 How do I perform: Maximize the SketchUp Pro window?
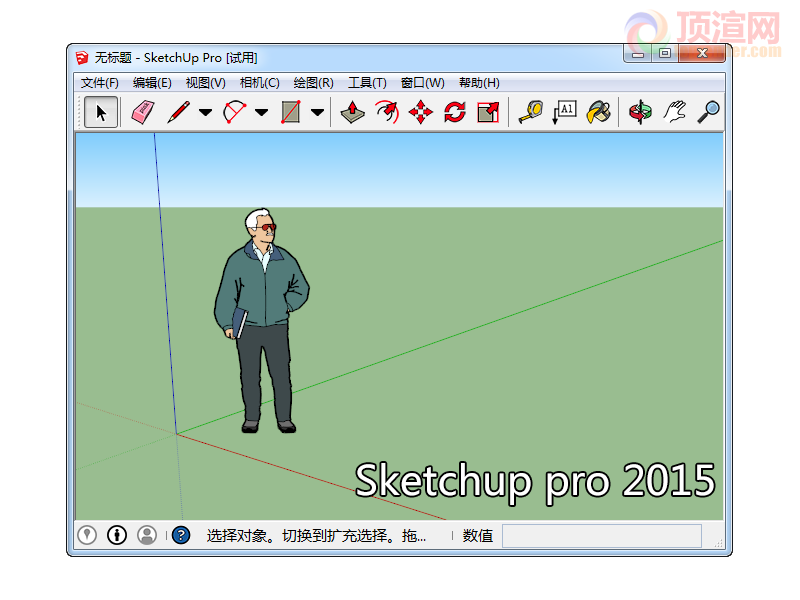665,53
